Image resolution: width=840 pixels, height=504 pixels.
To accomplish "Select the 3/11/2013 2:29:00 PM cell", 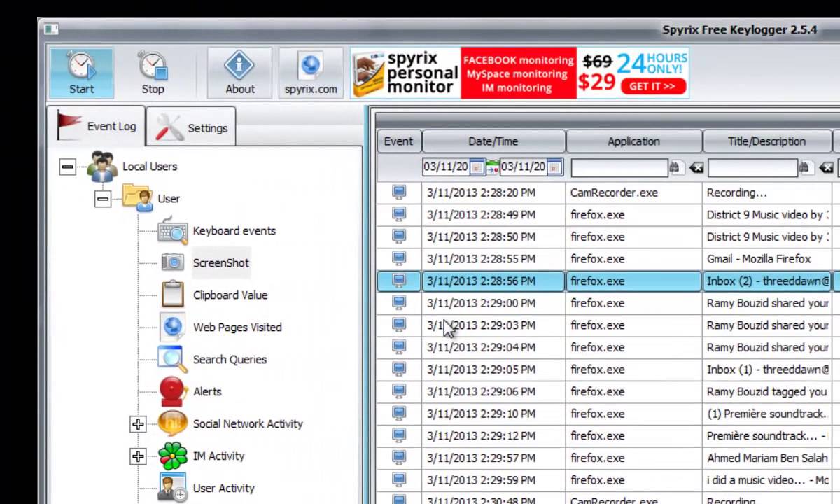I will (x=493, y=303).
